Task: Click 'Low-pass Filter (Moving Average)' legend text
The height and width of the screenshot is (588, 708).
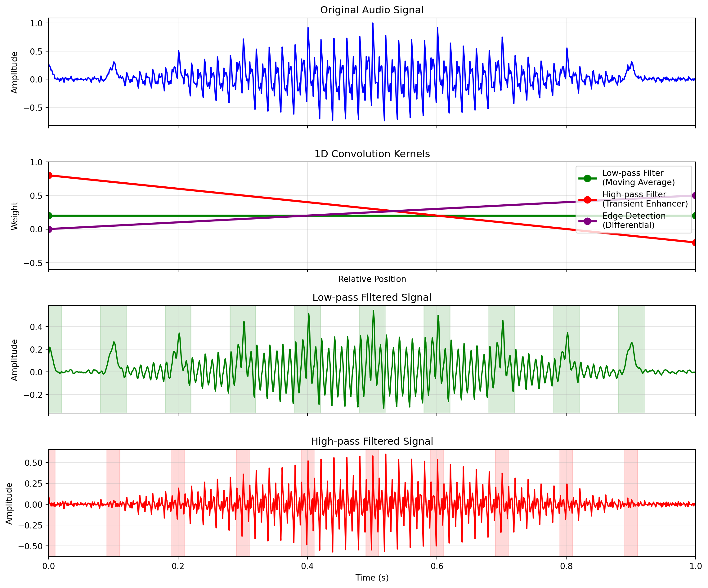Action: [638, 178]
